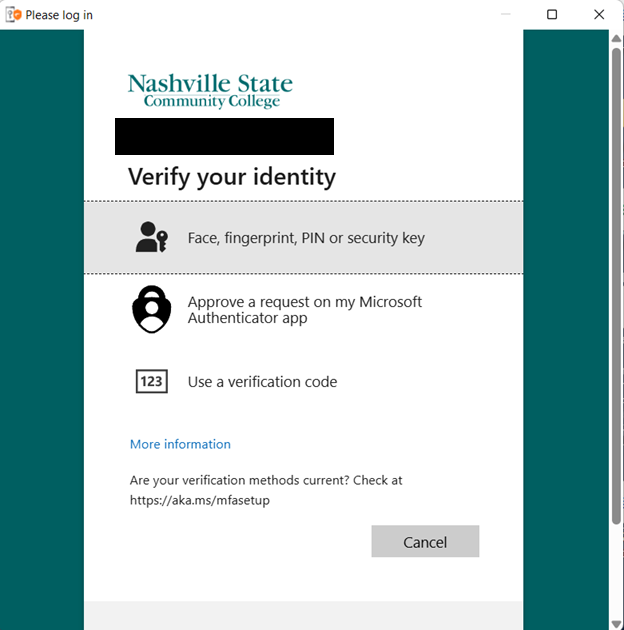This screenshot has height=630, width=624.
Task: Click the scrollbar down arrow
Action: point(616,622)
